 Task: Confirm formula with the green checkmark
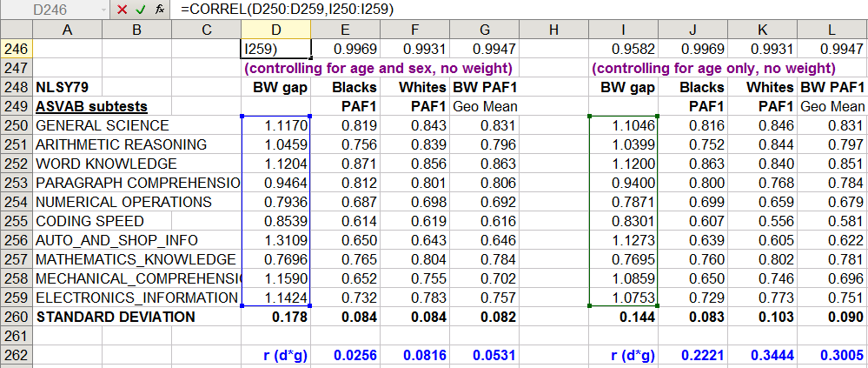[141, 10]
